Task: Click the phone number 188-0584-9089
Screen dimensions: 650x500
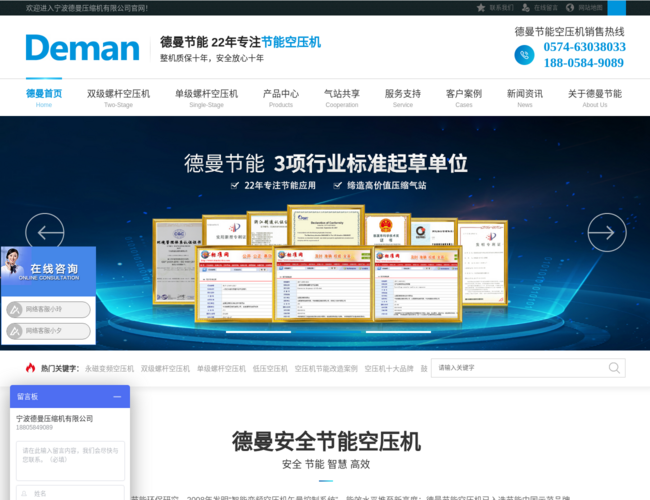Action: (584, 63)
